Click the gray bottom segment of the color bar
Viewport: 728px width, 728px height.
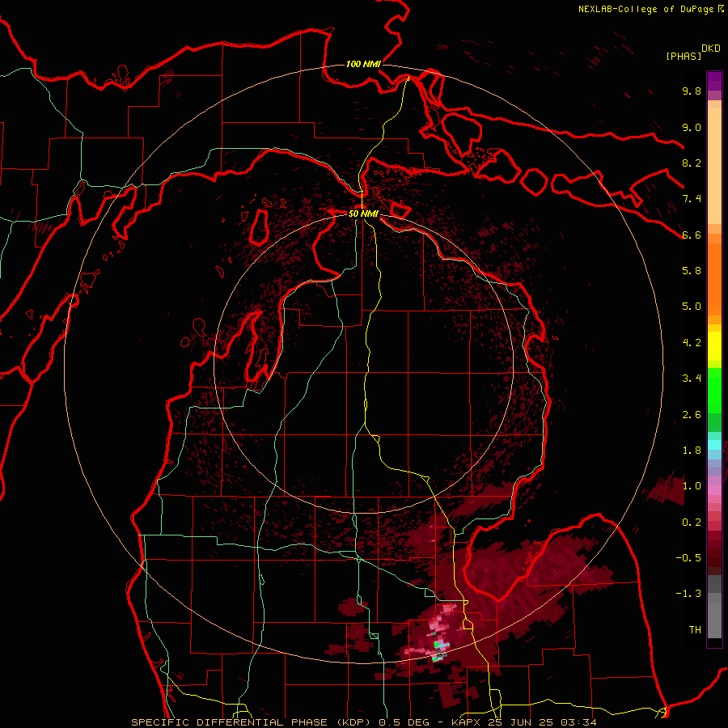(714, 616)
